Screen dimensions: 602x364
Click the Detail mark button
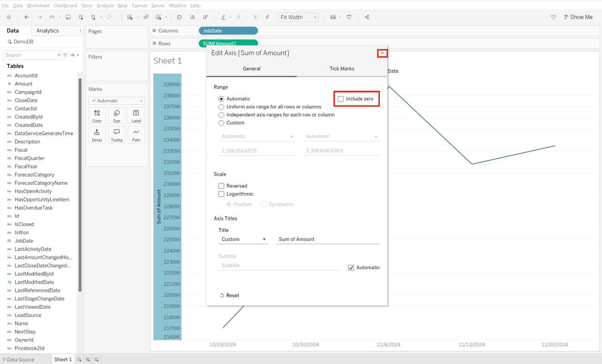click(97, 135)
